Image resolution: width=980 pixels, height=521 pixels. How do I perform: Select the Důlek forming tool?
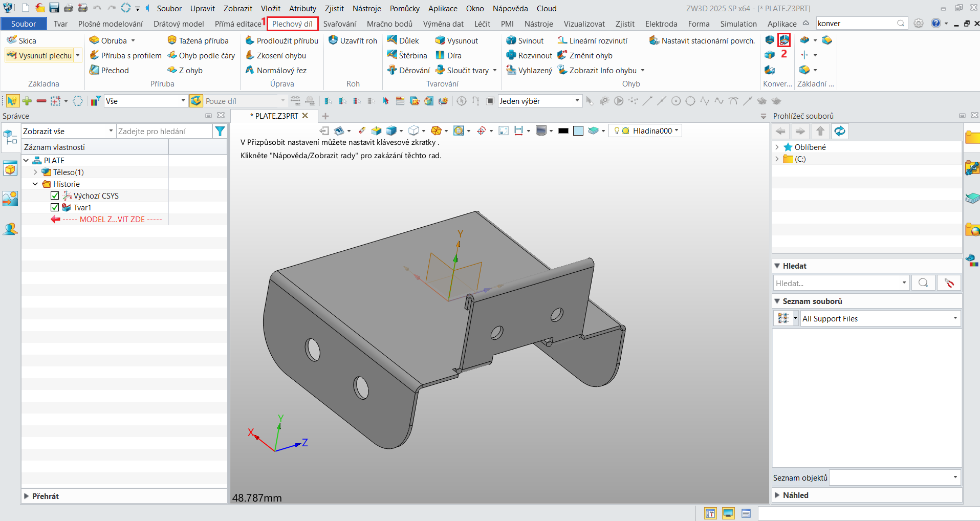click(x=403, y=40)
